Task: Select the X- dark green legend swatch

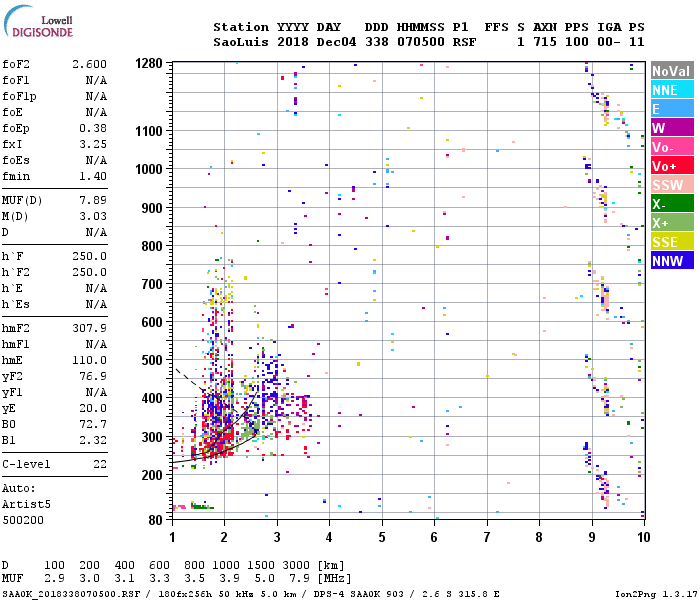Action: tap(672, 204)
